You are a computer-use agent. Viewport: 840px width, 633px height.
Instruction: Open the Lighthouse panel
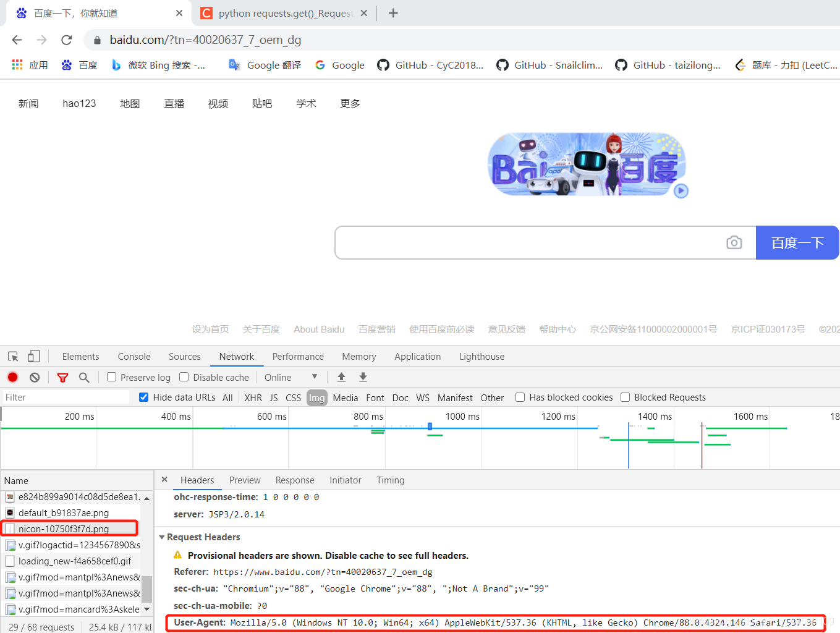pos(482,357)
